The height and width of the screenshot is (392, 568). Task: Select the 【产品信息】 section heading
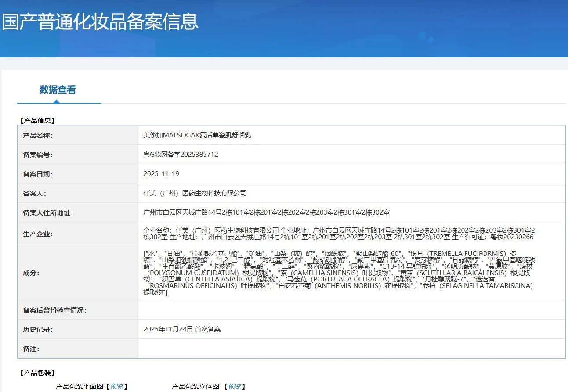(37, 120)
